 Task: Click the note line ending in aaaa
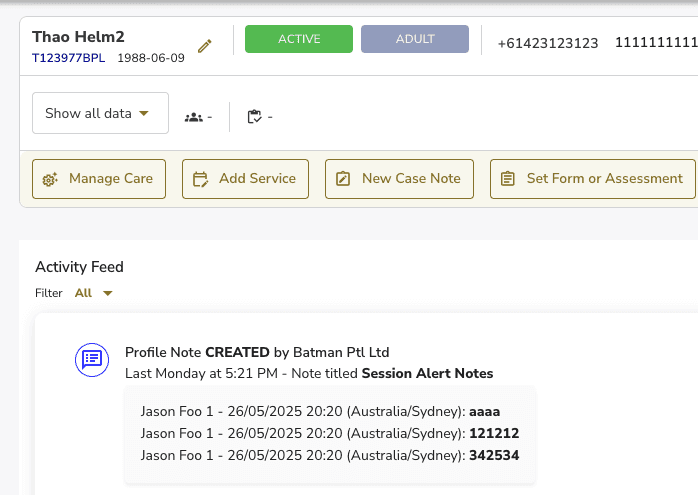[320, 411]
